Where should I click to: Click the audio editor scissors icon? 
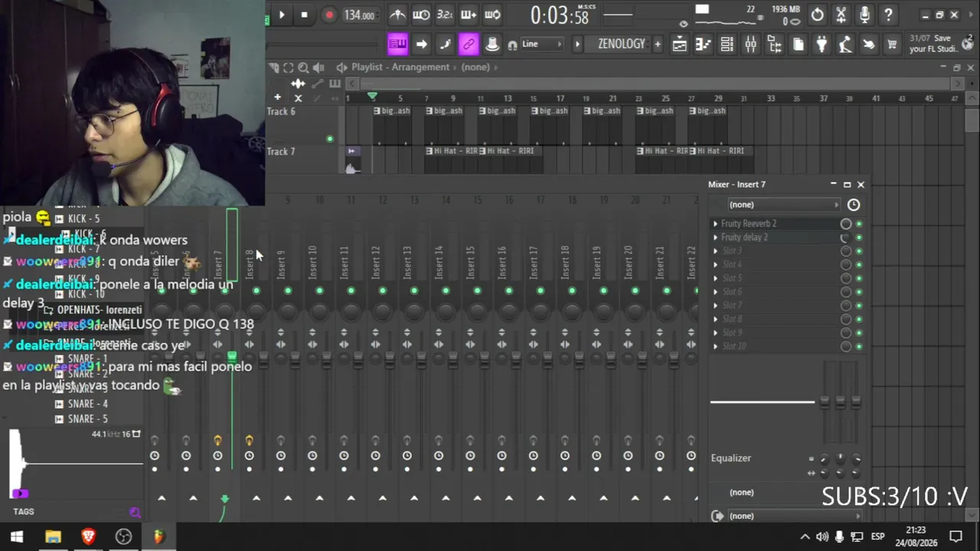click(x=841, y=15)
